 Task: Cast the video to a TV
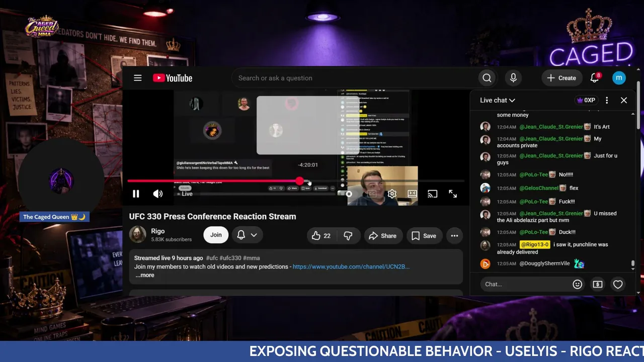[432, 194]
